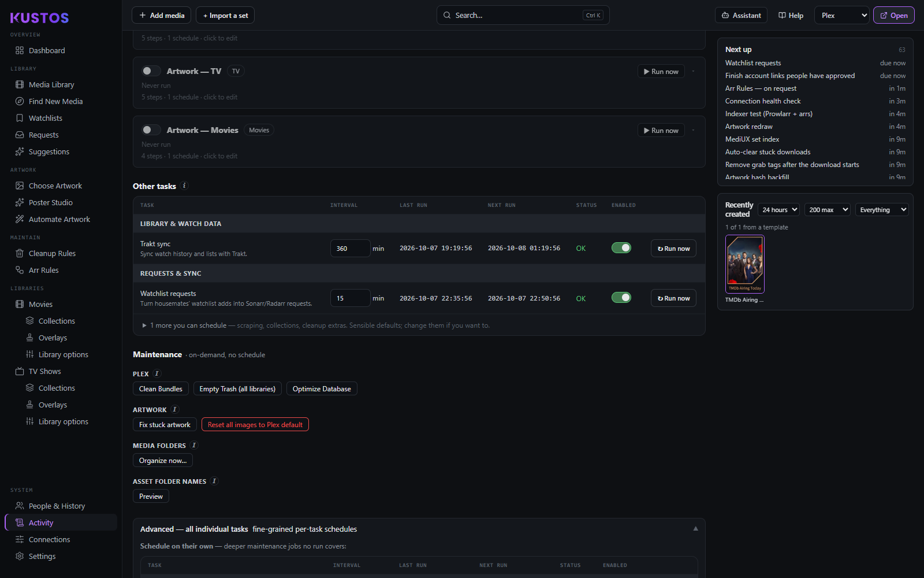Collapse the Advanced individual tasks section
Viewport: 924px width, 578px height.
(x=695, y=529)
